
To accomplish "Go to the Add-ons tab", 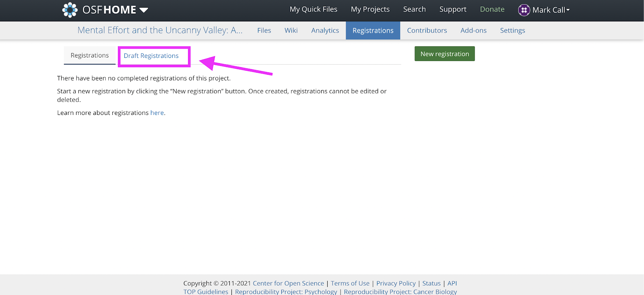I will tap(474, 31).
